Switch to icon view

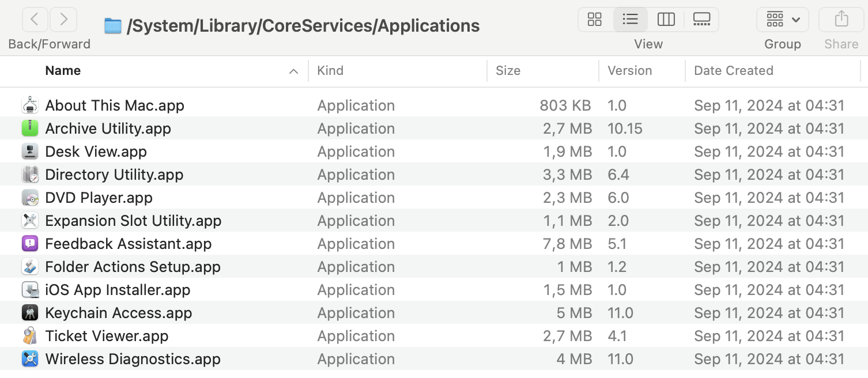tap(595, 20)
